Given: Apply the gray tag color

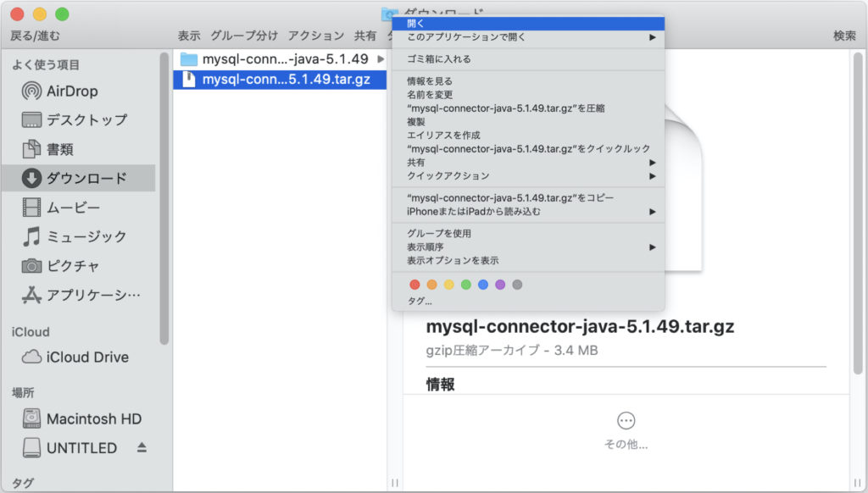Looking at the screenshot, I should [x=517, y=285].
